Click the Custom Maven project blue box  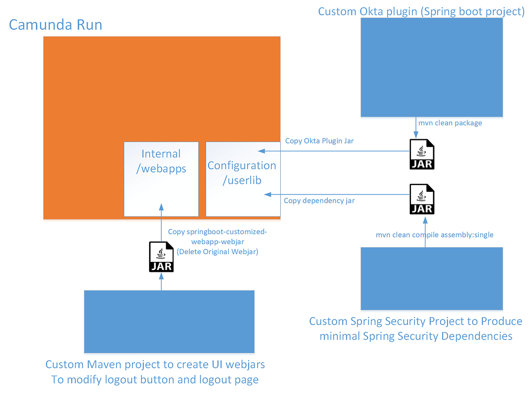[x=169, y=321]
